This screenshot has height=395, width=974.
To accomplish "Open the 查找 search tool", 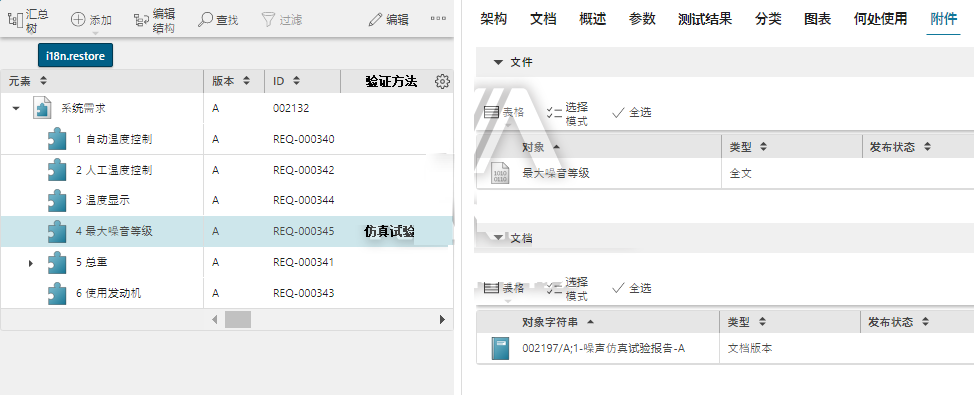I will (x=218, y=20).
